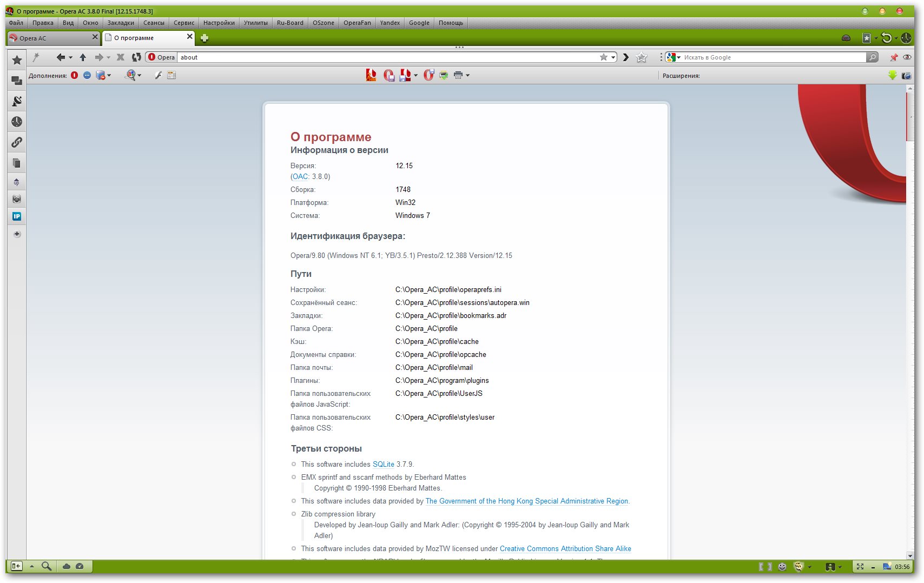Open the History clock panel in sidebar

coord(17,122)
